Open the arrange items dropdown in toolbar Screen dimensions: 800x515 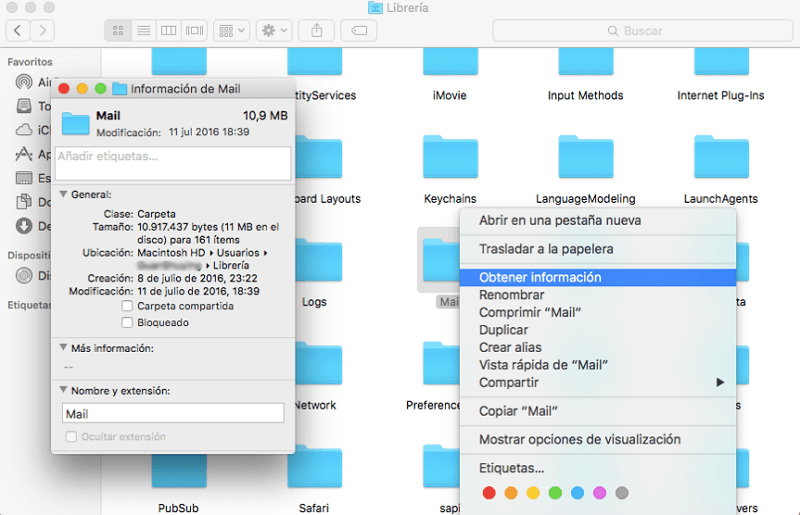232,31
